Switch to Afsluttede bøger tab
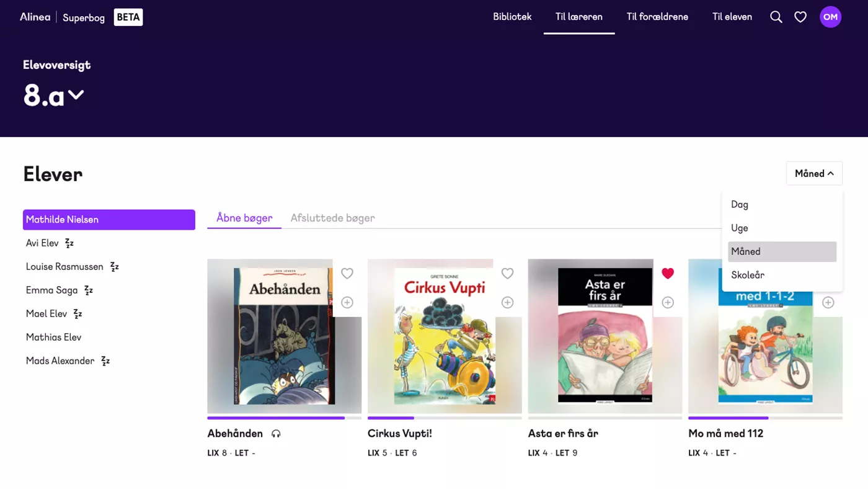Screen dimensions: 868x489 coord(332,218)
